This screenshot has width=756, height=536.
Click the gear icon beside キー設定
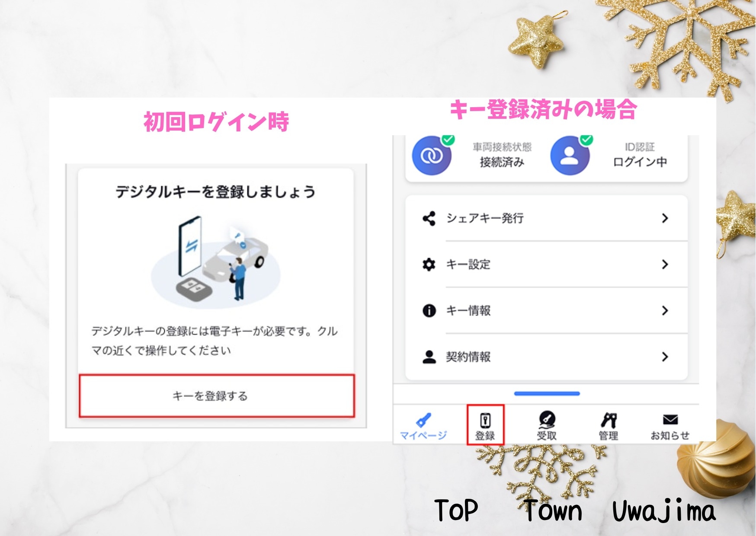[x=429, y=264]
